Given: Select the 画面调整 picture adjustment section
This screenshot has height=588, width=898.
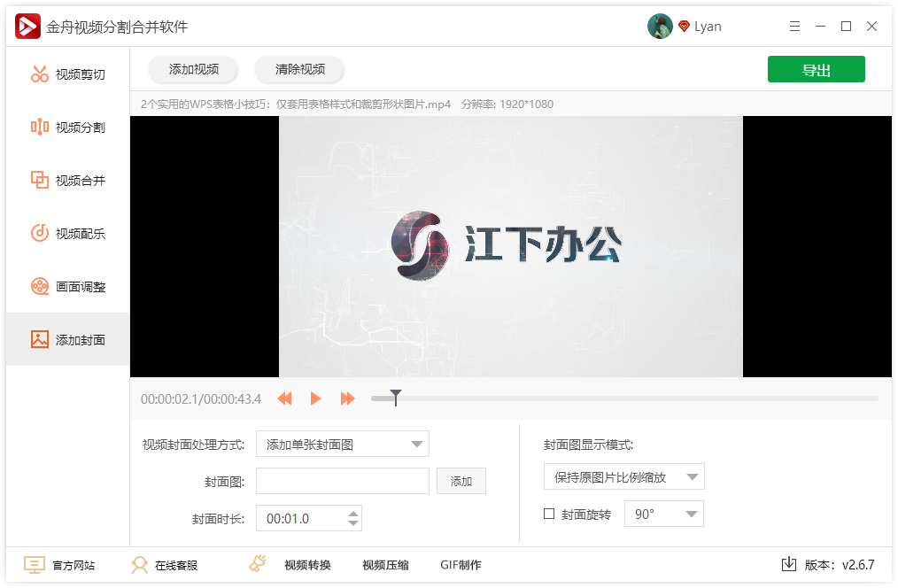Looking at the screenshot, I should 67,287.
